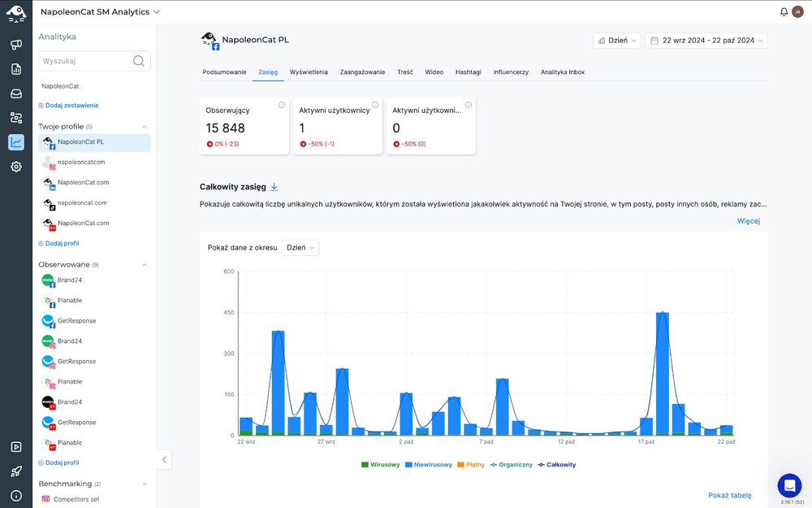Select the Analytics line-chart sidebar icon
812x508 pixels.
[16, 142]
